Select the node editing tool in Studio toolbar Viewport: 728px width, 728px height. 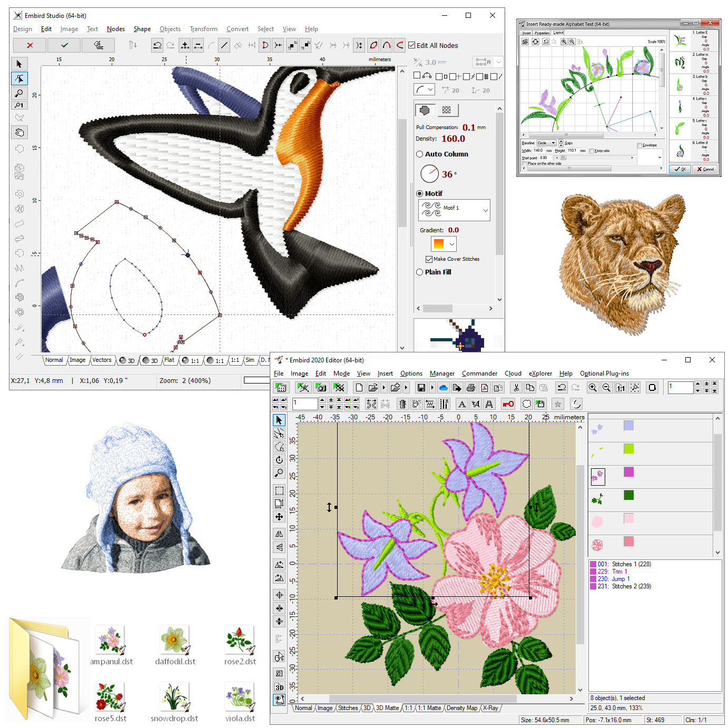[x=19, y=78]
